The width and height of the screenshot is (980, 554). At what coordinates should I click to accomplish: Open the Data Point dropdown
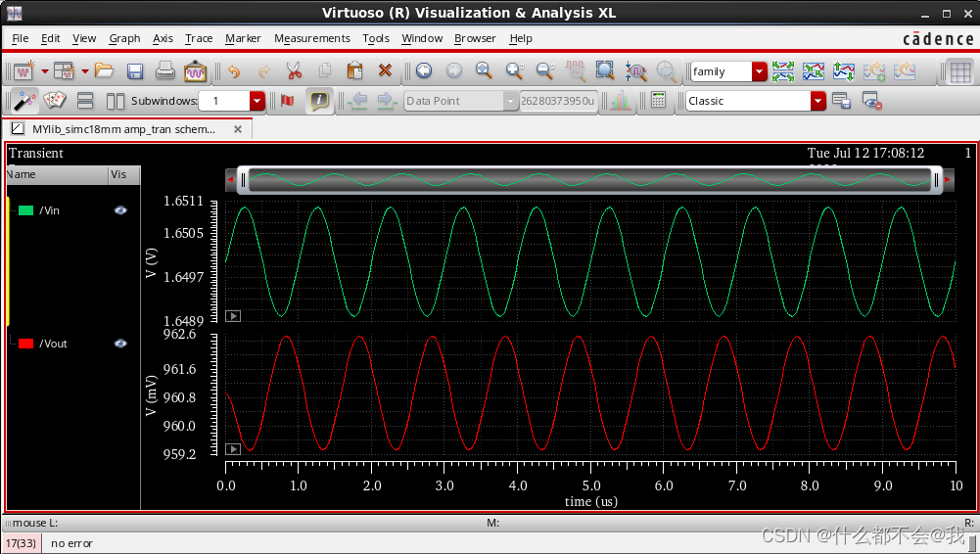click(x=511, y=101)
